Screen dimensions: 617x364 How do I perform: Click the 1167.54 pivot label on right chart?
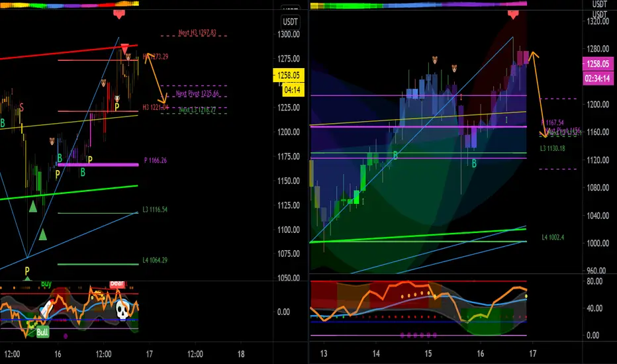coord(553,123)
